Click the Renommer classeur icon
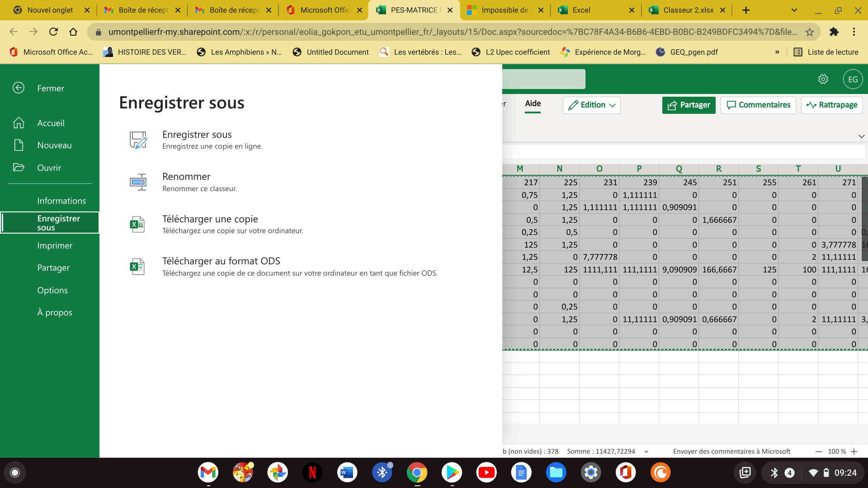Screen dimensions: 868x488 (x=138, y=182)
